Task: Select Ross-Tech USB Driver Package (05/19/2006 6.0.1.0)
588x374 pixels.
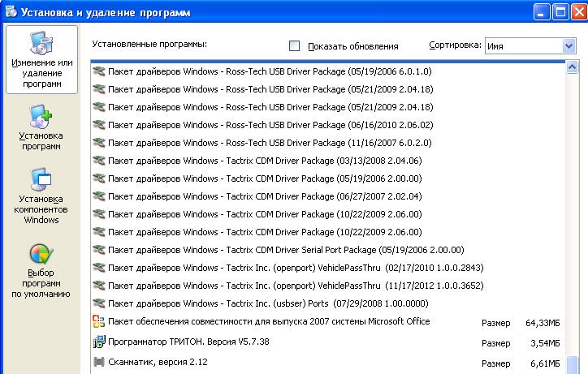Action: pyautogui.click(x=328, y=71)
